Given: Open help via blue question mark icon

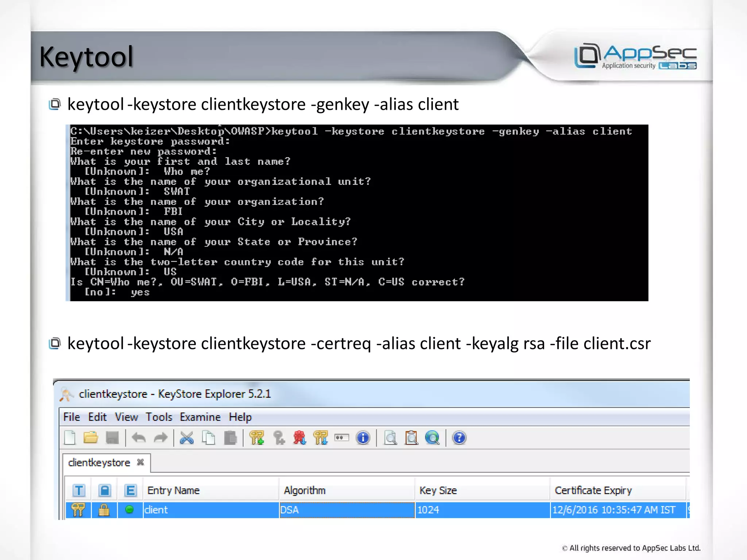Looking at the screenshot, I should pyautogui.click(x=459, y=438).
